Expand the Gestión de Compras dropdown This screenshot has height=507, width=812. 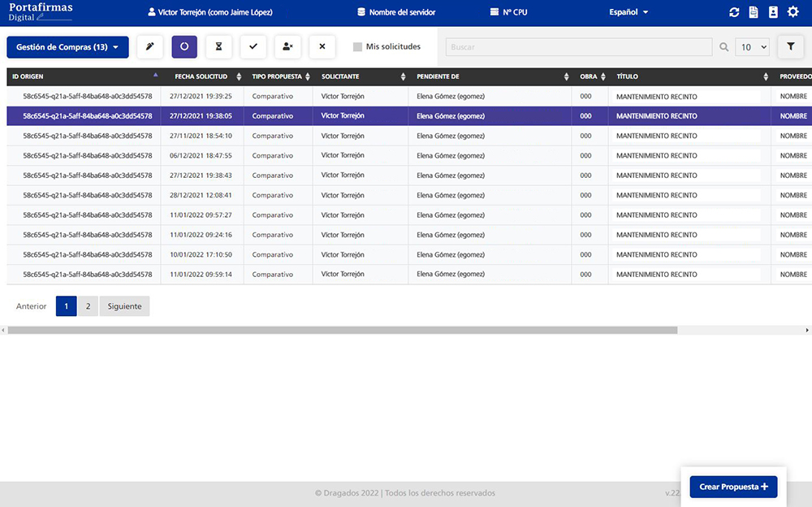67,47
